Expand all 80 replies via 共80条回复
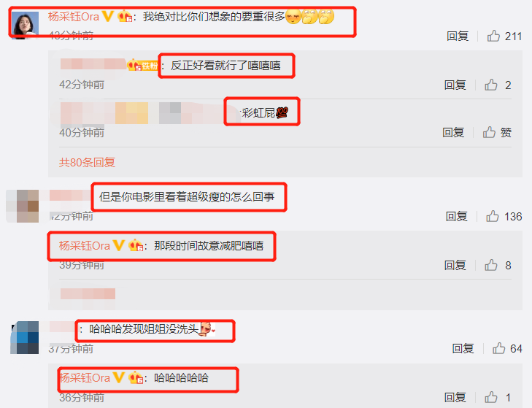The width and height of the screenshot is (532, 408). pos(87,162)
